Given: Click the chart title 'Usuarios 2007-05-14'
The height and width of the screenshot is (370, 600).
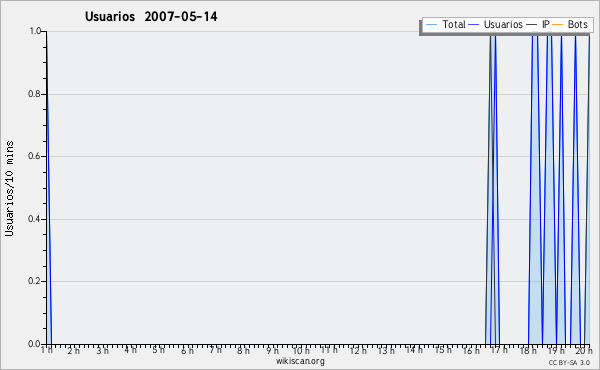Looking at the screenshot, I should (151, 17).
